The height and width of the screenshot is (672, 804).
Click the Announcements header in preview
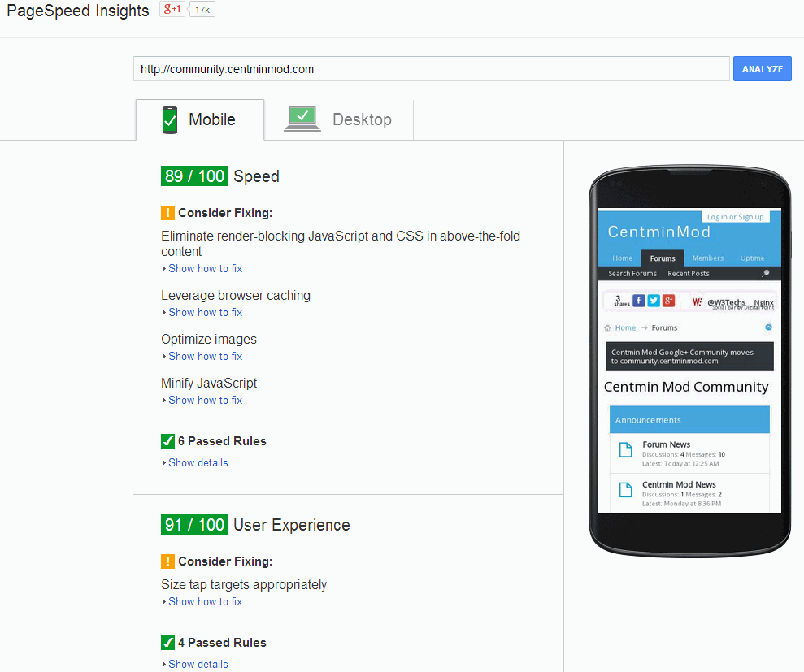[x=689, y=420]
